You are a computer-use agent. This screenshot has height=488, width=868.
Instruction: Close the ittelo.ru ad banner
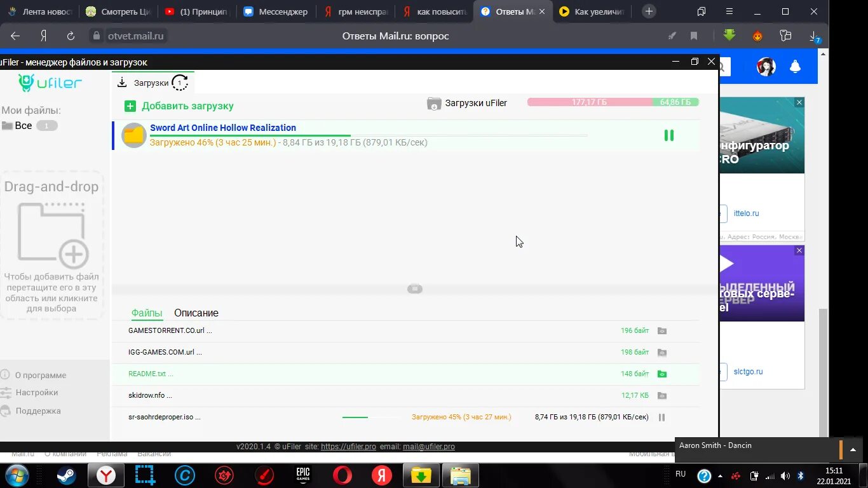click(799, 102)
